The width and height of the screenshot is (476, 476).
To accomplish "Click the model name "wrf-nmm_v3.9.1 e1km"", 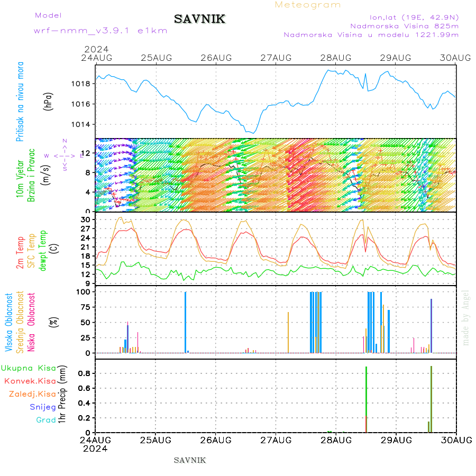I will point(100,31).
